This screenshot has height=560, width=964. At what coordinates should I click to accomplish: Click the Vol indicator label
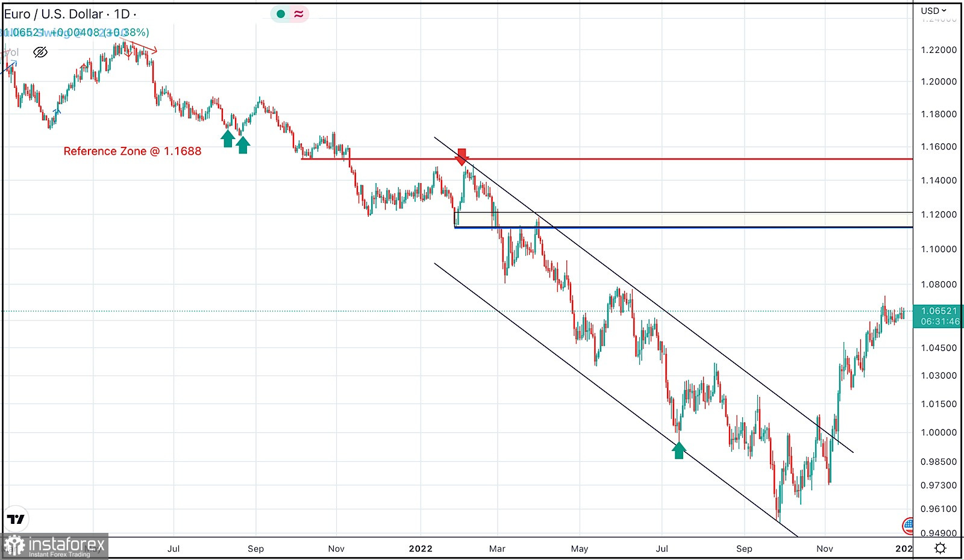pyautogui.click(x=10, y=52)
